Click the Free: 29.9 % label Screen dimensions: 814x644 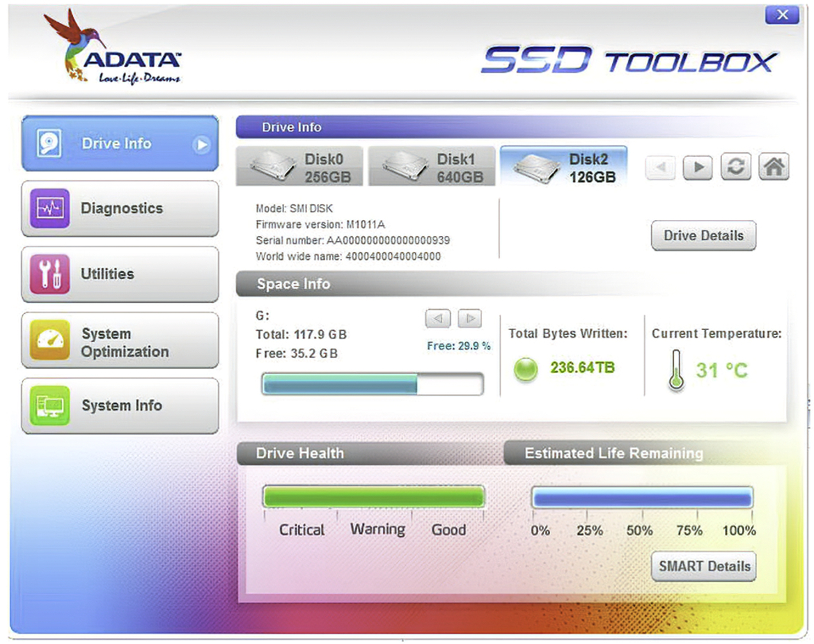tap(459, 346)
